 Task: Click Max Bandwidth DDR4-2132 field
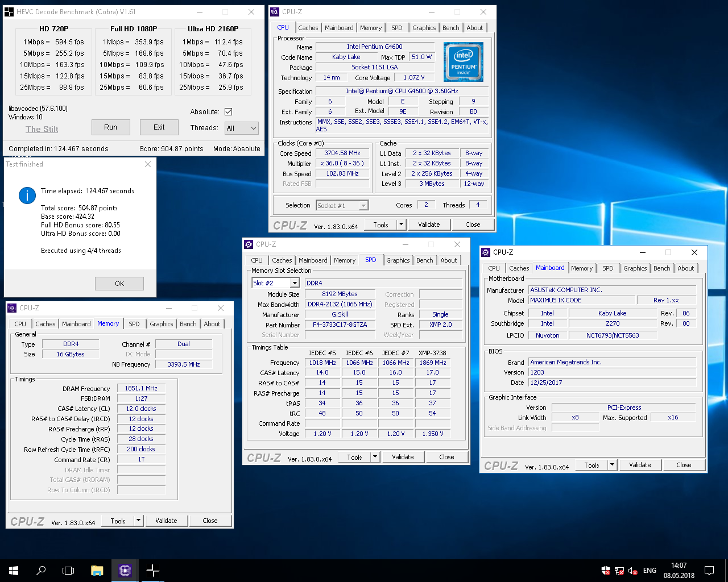point(340,304)
